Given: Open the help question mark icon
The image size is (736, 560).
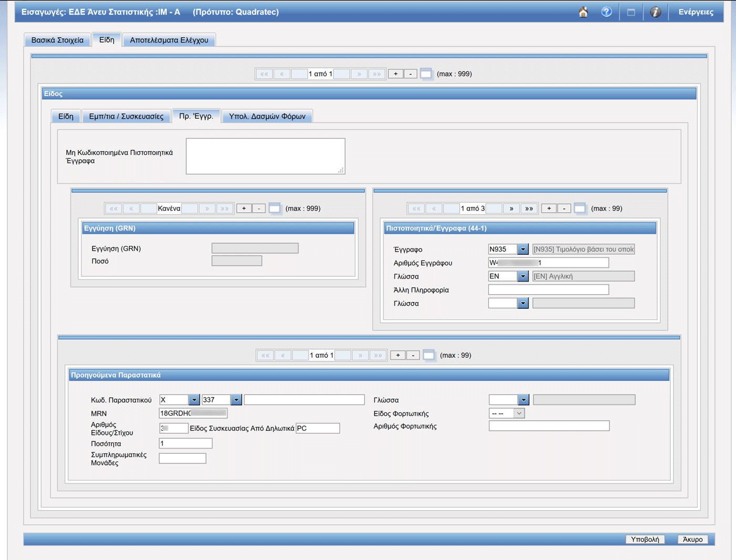Looking at the screenshot, I should (607, 12).
